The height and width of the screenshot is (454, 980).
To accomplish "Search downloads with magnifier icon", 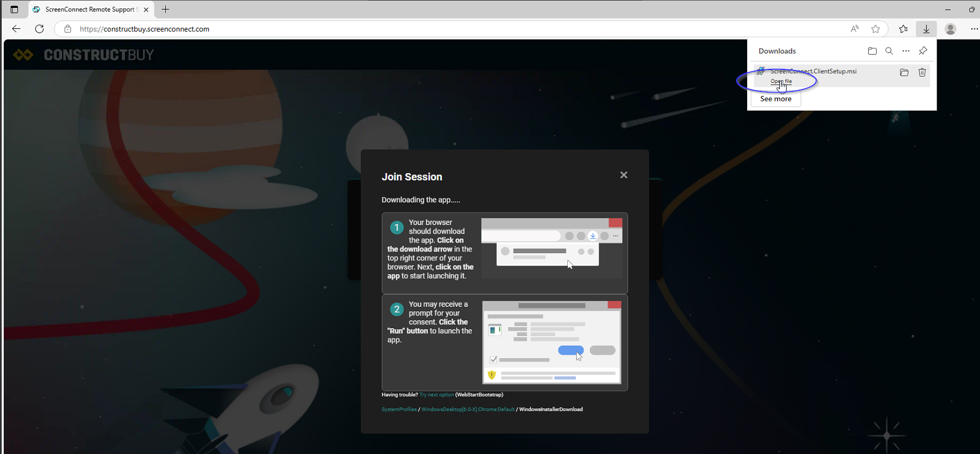I will [889, 51].
